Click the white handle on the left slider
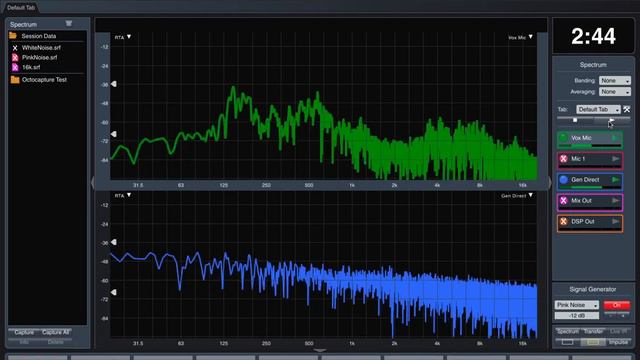The image size is (640, 360). click(575, 120)
